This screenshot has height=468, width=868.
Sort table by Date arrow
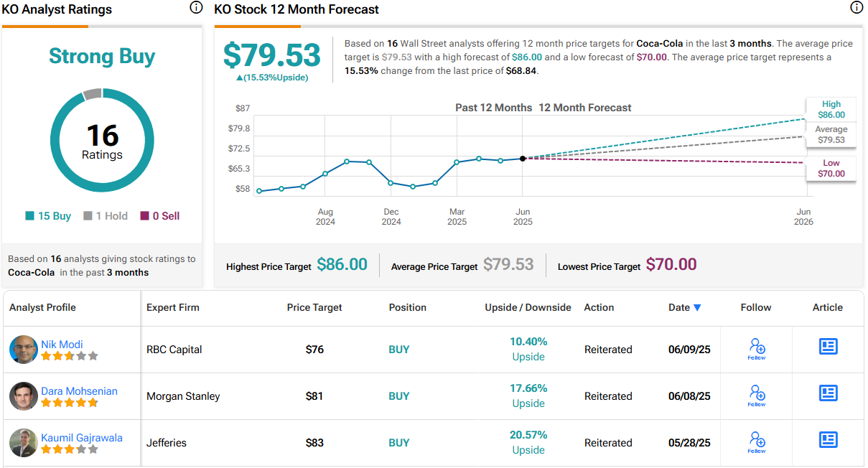coord(697,308)
